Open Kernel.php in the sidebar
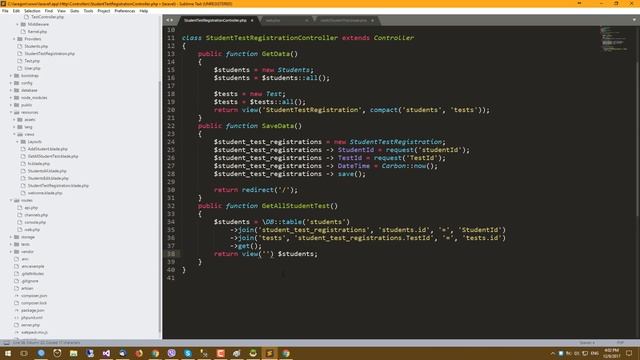 tap(38, 31)
